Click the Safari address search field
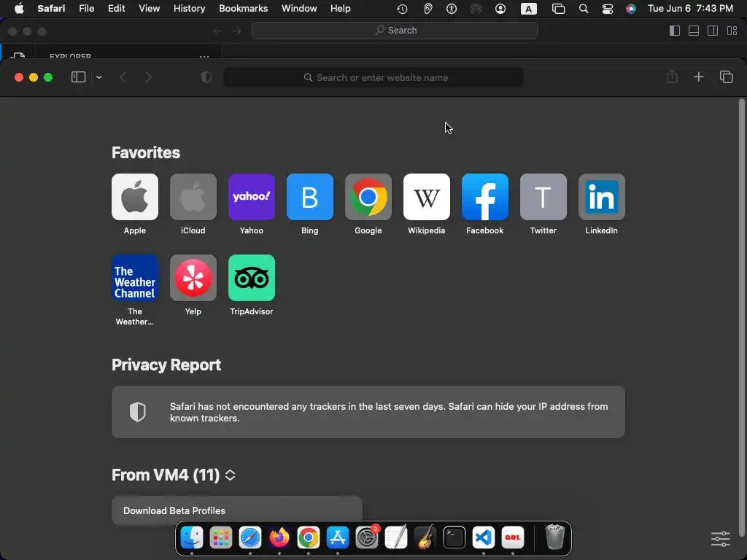The image size is (747, 560). click(x=373, y=77)
